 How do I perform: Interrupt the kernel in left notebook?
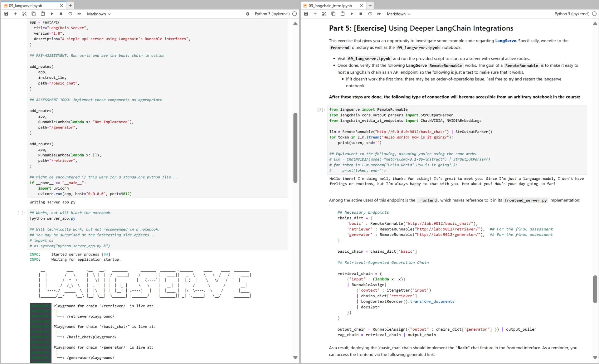pos(61,14)
